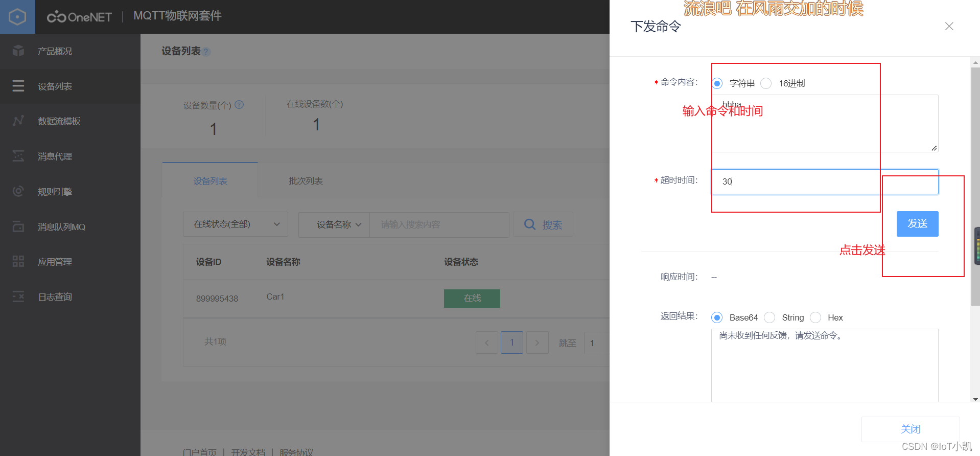Select the 16进制 radio option
980x456 pixels.
coord(766,83)
